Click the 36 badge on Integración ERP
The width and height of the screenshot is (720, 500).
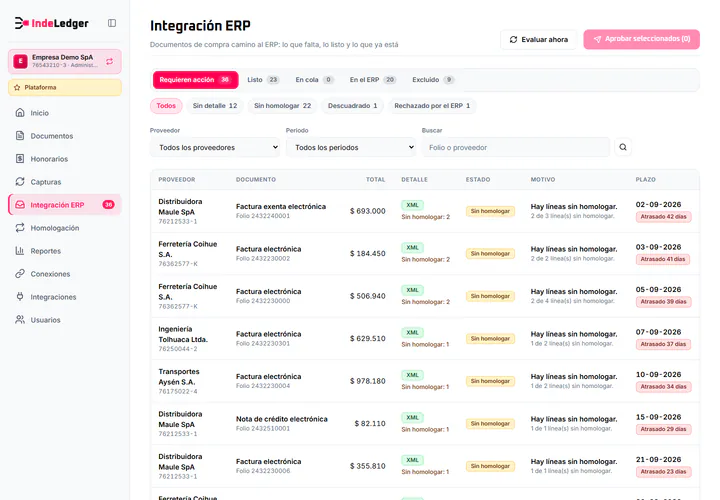(x=108, y=205)
